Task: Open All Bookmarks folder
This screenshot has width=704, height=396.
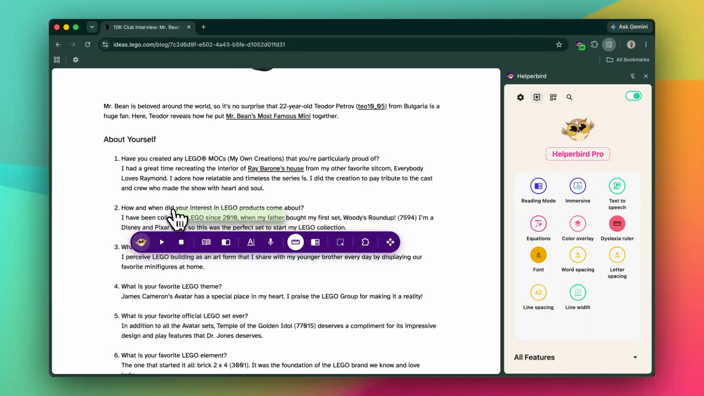Action: coord(628,60)
